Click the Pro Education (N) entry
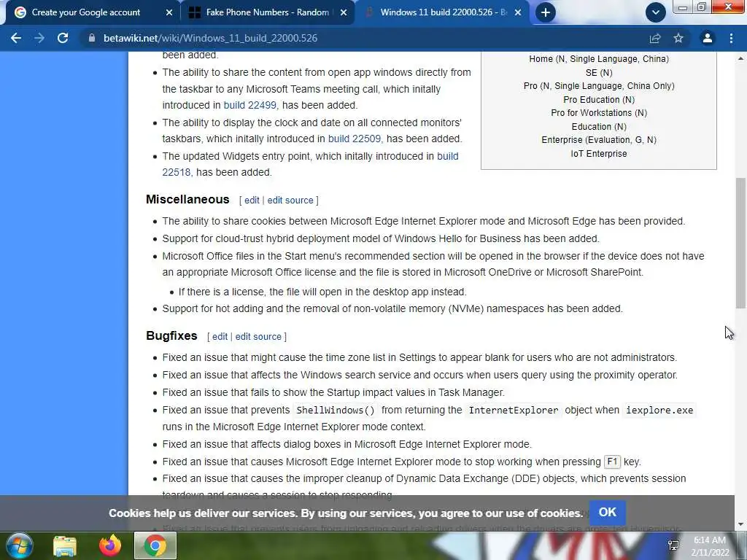Screen dimensions: 747x560 [599, 99]
